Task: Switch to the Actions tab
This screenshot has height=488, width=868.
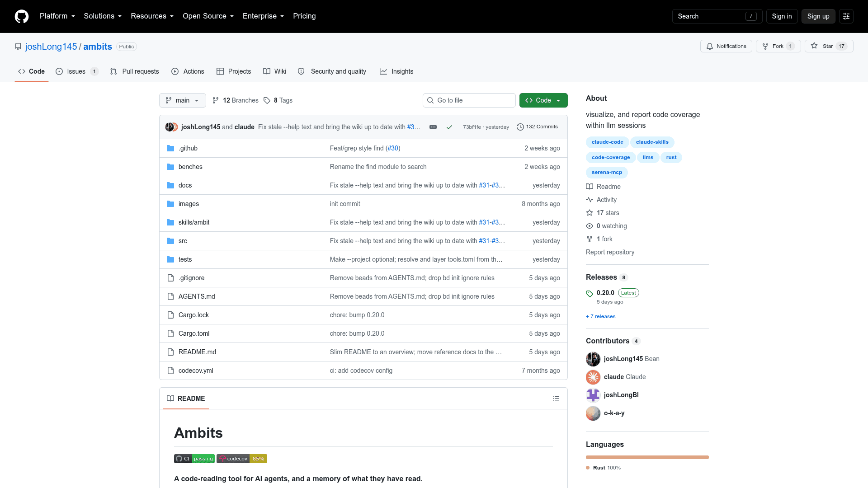Action: tap(188, 71)
